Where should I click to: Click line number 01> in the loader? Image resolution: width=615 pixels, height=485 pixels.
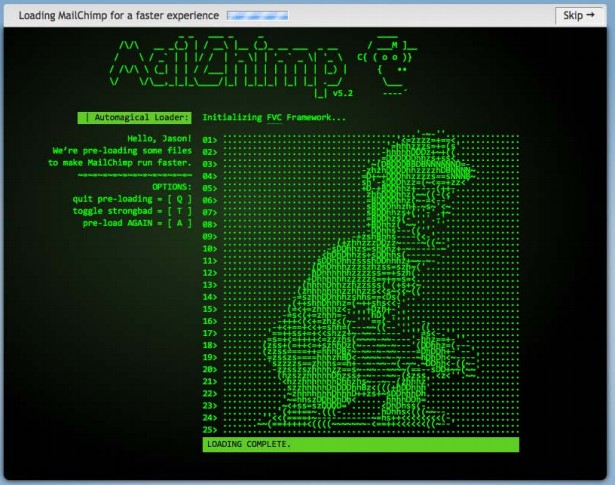(x=209, y=140)
